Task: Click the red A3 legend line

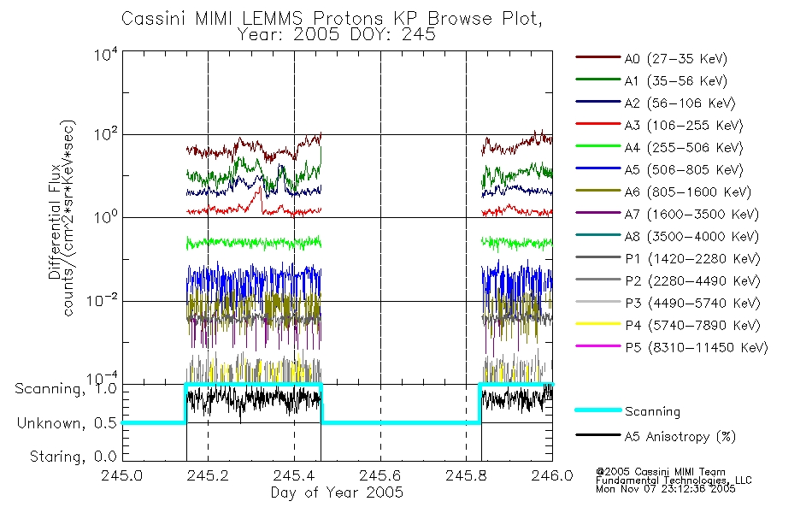Action: pyautogui.click(x=598, y=124)
